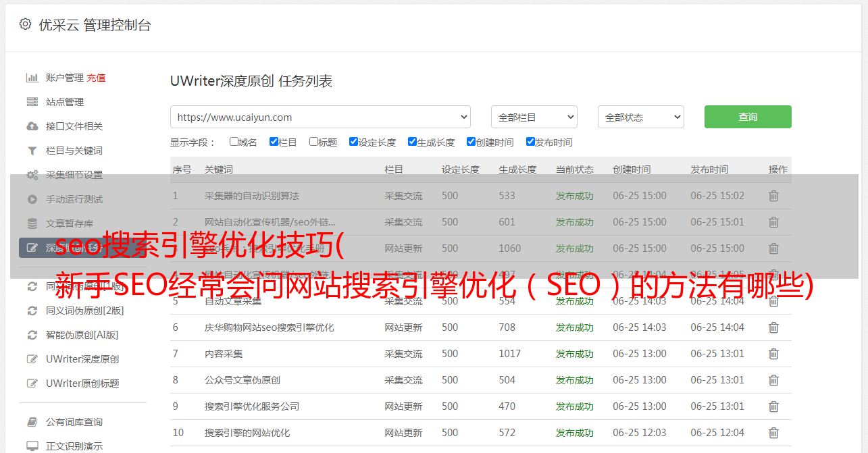Click the play icon for 手动运行测试
868x453 pixels.
[32, 199]
